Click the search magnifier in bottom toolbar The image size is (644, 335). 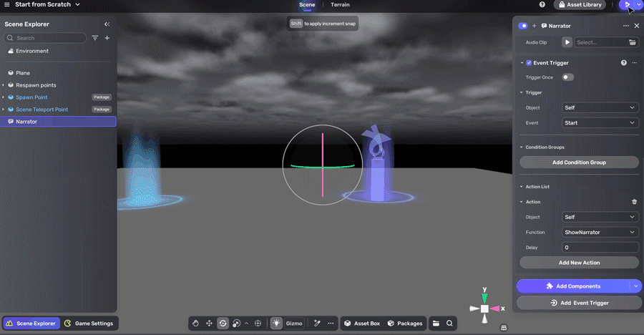coord(450,324)
